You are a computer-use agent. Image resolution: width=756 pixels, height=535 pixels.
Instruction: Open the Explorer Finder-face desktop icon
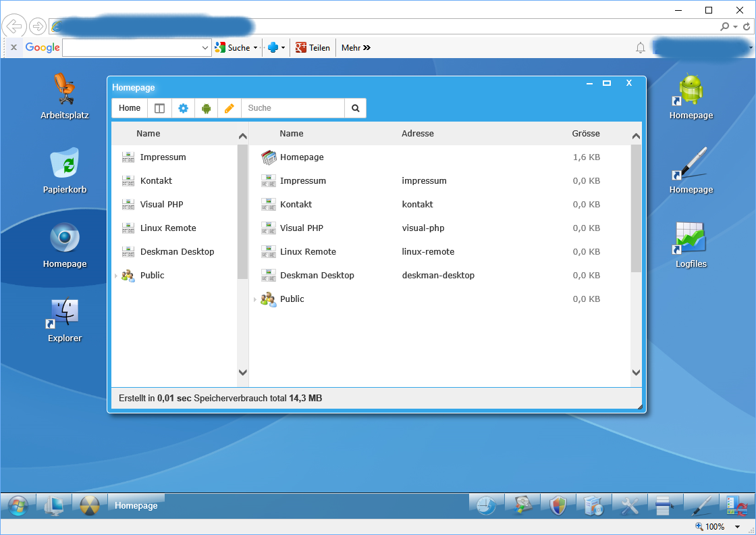[64, 319]
